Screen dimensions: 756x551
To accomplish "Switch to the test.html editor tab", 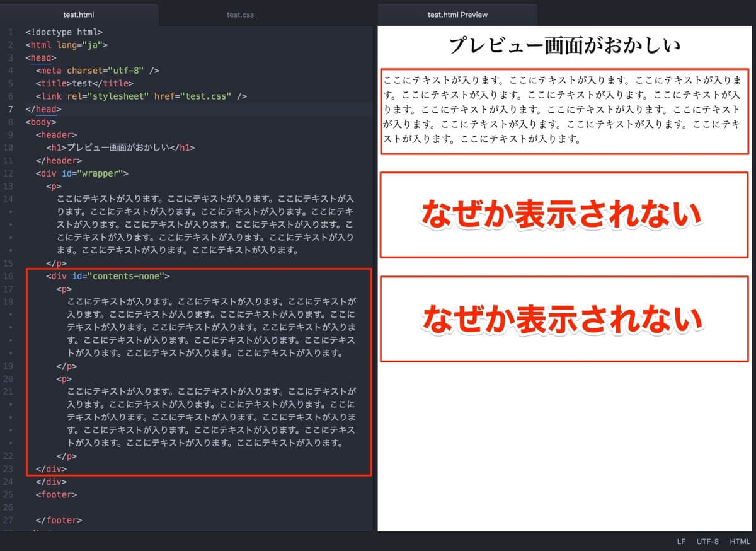I will click(x=79, y=14).
